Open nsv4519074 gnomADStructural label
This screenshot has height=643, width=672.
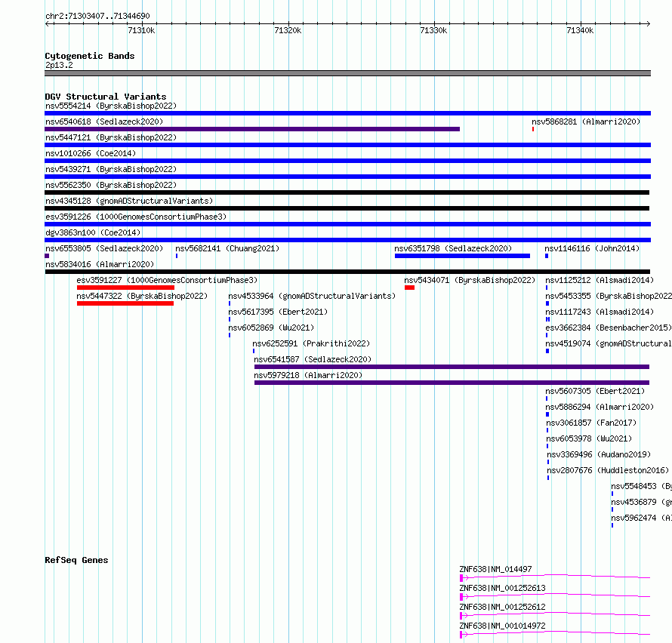pos(609,343)
